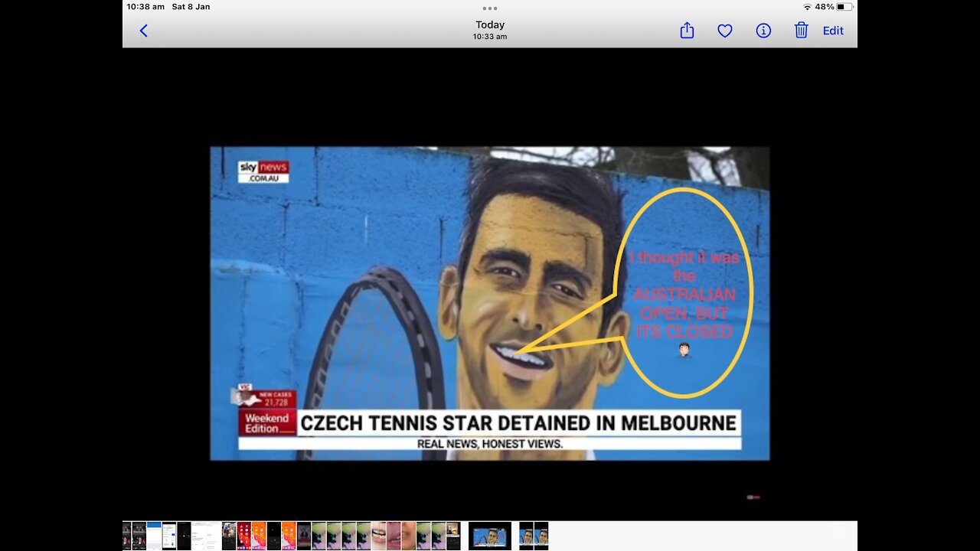The image size is (980, 551).
Task: Tap the 48% battery percentage
Action: point(825,7)
